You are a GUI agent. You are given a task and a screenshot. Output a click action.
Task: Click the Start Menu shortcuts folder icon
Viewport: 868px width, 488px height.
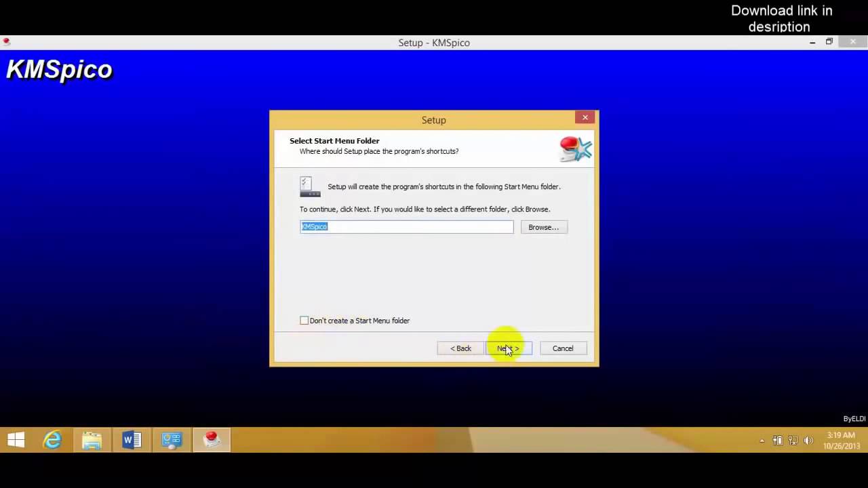[x=310, y=187]
